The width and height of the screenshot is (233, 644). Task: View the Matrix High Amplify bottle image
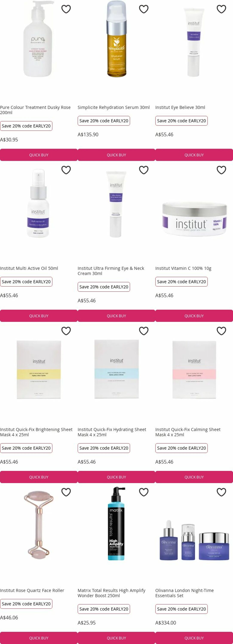coord(116,524)
